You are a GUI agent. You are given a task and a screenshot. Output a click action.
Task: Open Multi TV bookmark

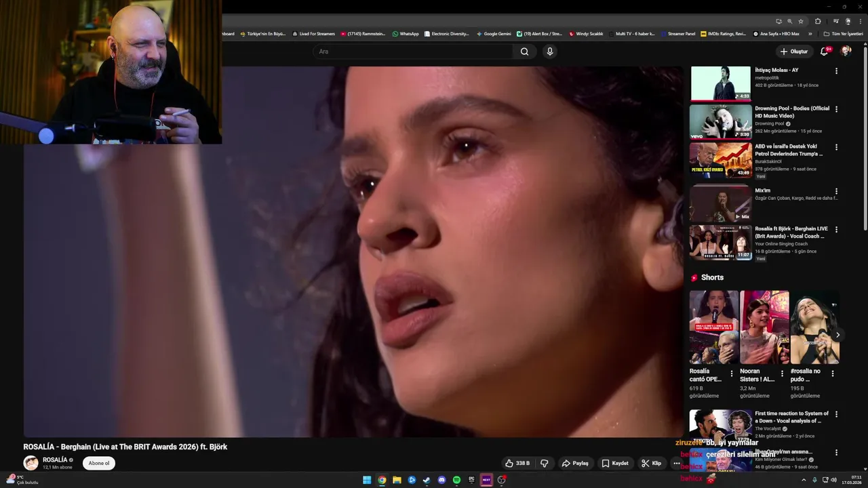632,34
